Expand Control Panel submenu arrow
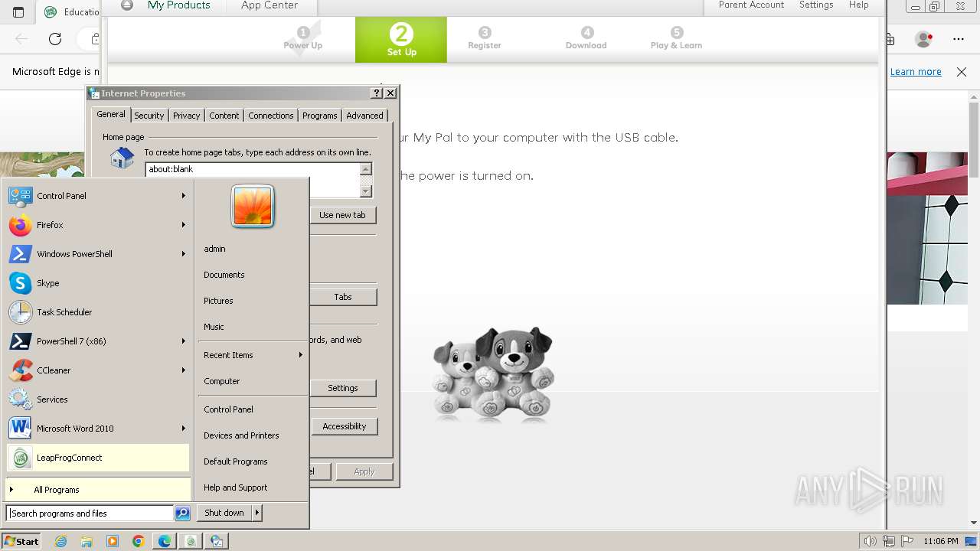Image resolution: width=980 pixels, height=551 pixels. pos(184,196)
